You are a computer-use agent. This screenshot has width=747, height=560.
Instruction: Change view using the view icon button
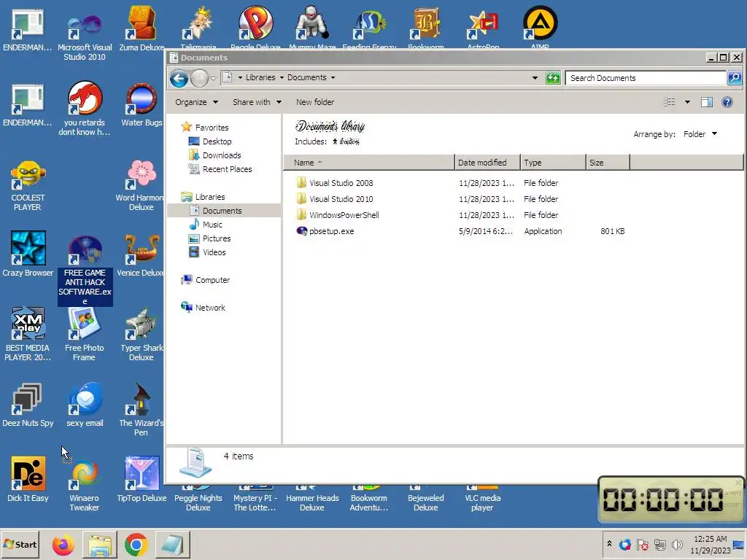670,102
